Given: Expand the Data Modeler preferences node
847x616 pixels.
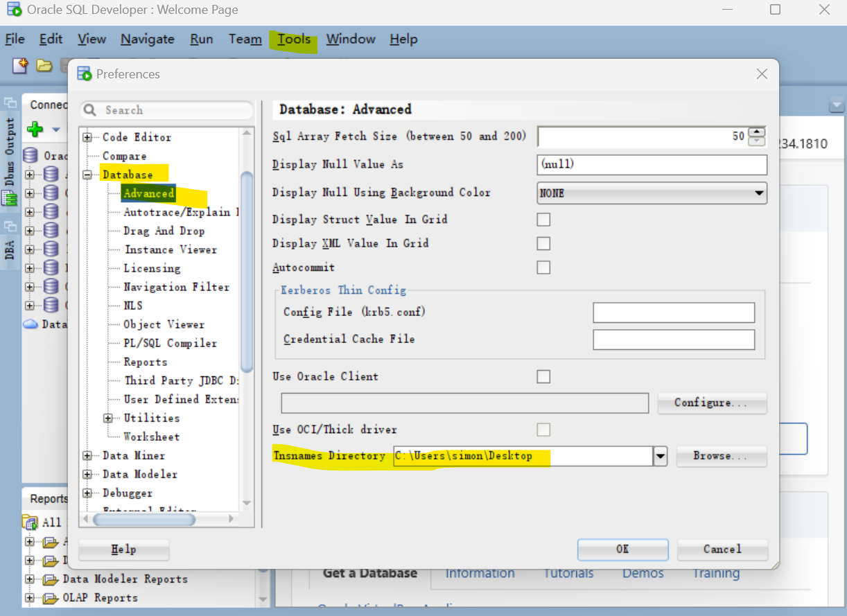Looking at the screenshot, I should point(87,474).
